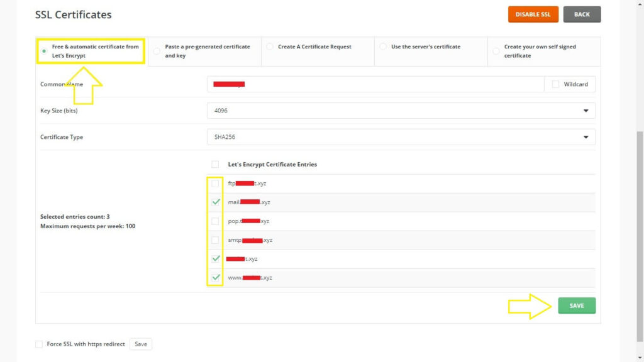
Task: Click the 'Selected entries count: 3' text
Action: pyautogui.click(x=75, y=216)
